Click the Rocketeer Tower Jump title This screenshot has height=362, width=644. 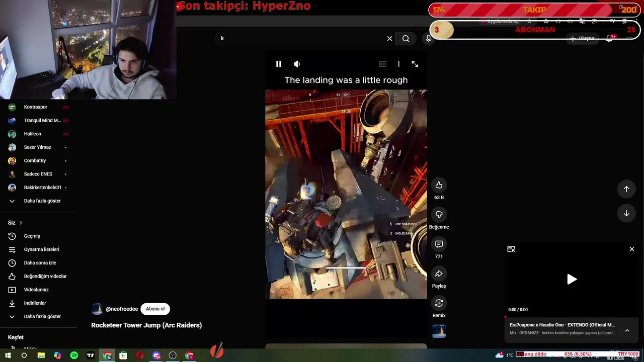click(x=146, y=325)
